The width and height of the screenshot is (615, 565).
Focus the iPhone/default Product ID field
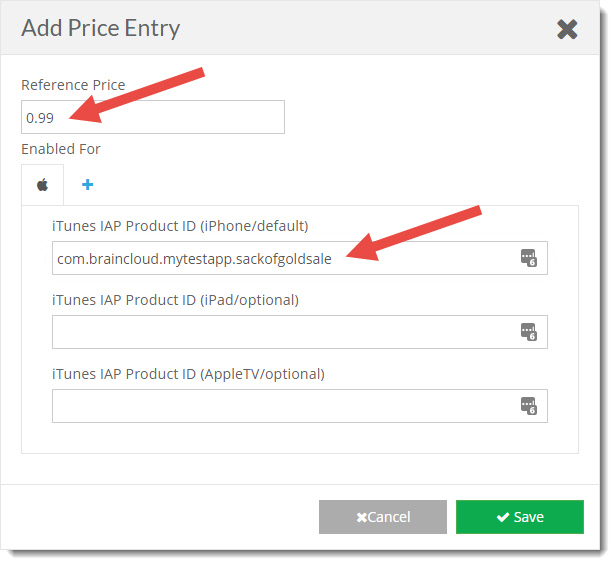280,258
